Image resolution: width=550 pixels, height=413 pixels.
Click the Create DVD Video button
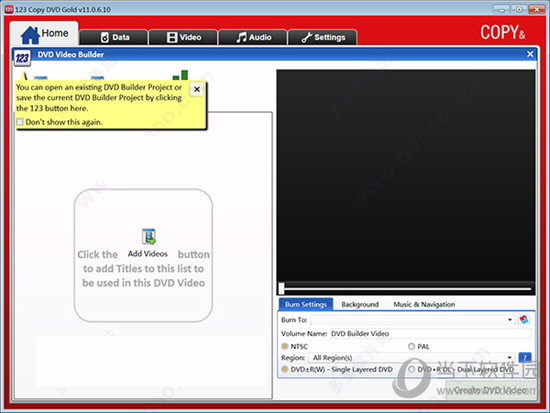[x=490, y=390]
